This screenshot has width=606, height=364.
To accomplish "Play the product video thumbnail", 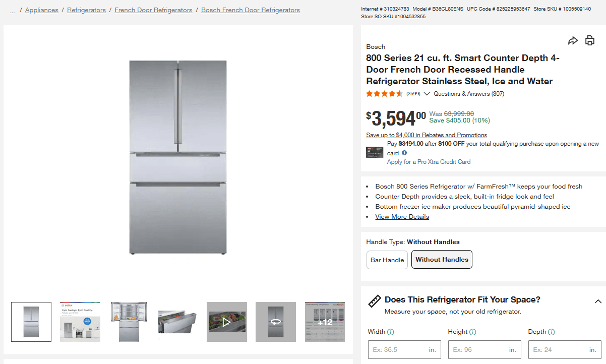I will pyautogui.click(x=226, y=322).
